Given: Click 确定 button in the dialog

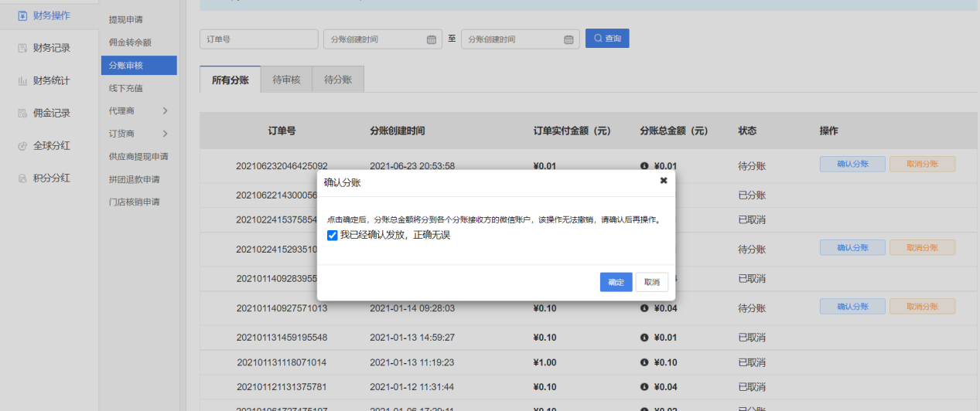Looking at the screenshot, I should click(x=616, y=282).
